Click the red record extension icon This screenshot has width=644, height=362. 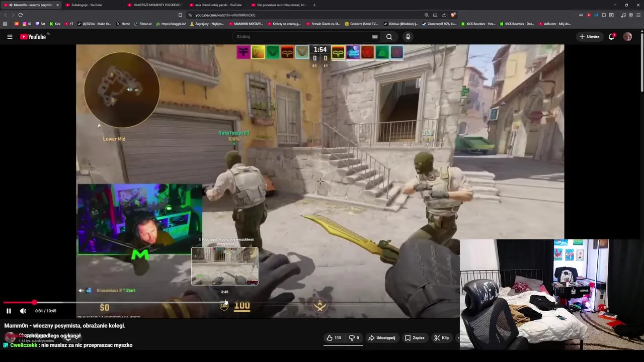pyautogui.click(x=589, y=15)
